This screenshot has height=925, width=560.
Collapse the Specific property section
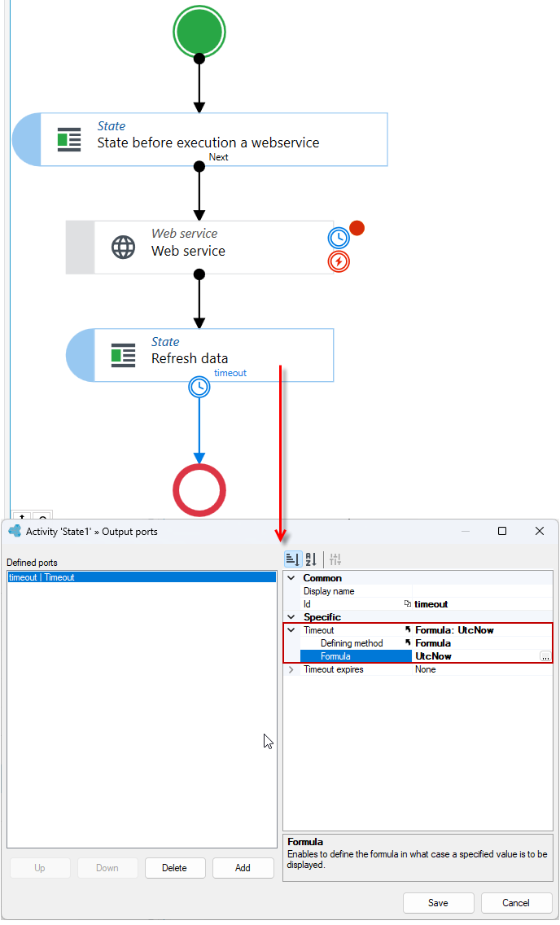[x=291, y=617]
